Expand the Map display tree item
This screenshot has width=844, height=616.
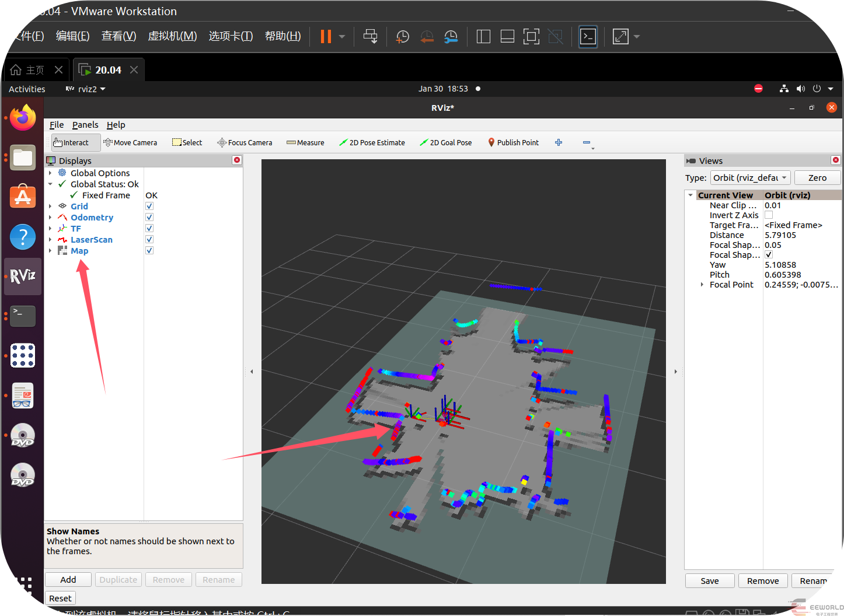[50, 251]
